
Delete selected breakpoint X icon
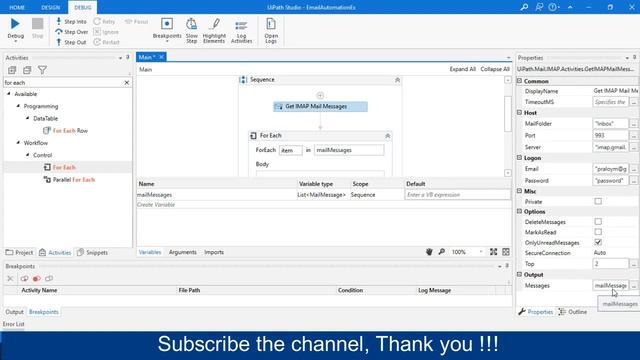[x=10, y=279]
